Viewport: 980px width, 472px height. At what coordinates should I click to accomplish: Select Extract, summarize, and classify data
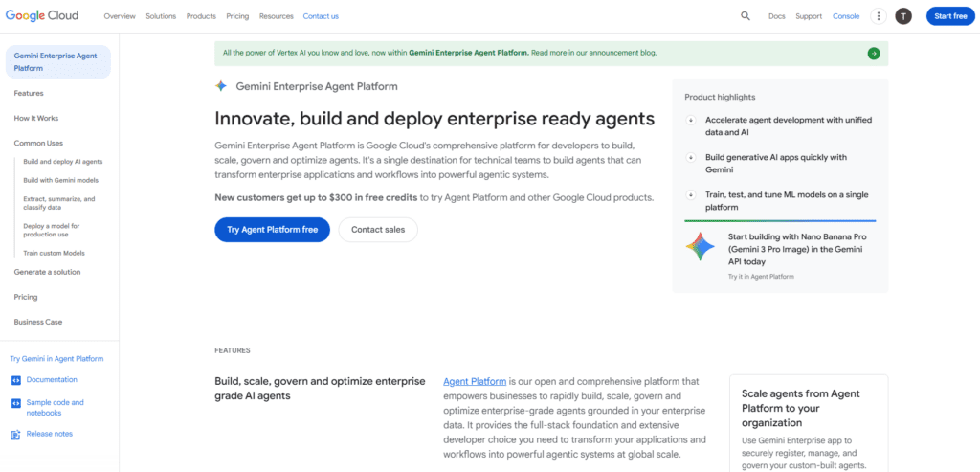59,203
